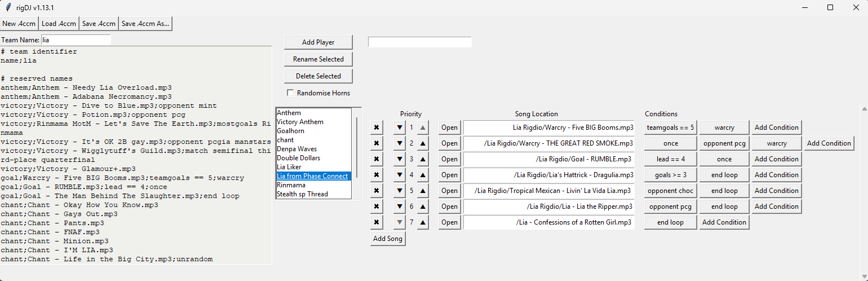Select Stealth sp Thread in player list
The image size is (868, 281).
click(313, 194)
